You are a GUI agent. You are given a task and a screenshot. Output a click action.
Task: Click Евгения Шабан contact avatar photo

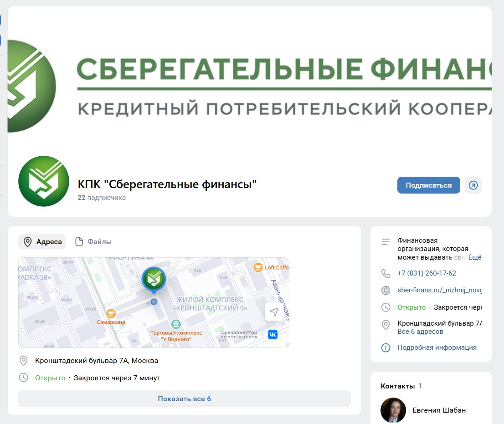pyautogui.click(x=393, y=410)
